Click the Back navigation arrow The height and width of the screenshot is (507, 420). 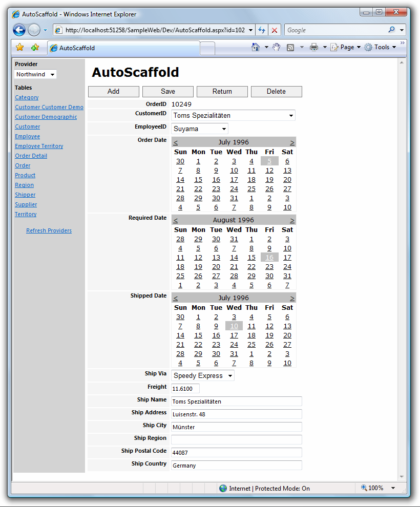(19, 30)
